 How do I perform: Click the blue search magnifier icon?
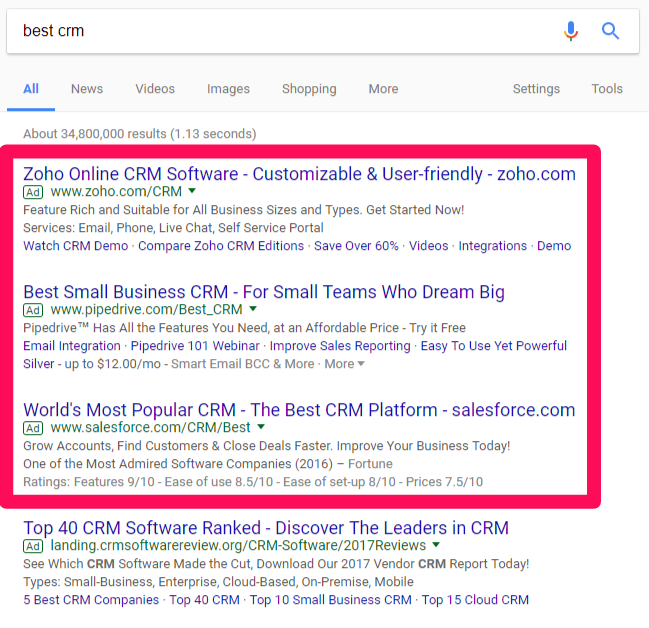click(610, 31)
